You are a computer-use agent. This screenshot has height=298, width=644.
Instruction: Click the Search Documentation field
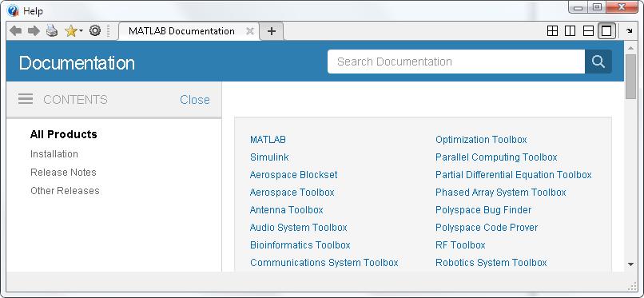click(456, 62)
